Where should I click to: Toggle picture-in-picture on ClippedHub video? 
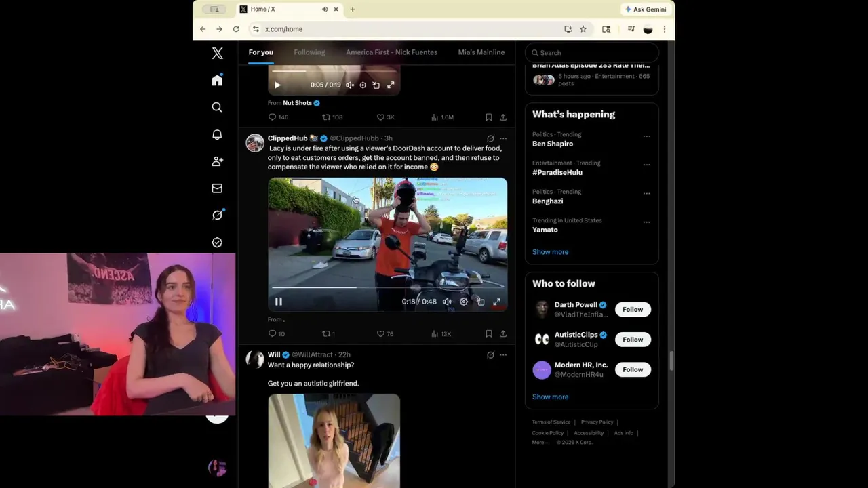(481, 302)
